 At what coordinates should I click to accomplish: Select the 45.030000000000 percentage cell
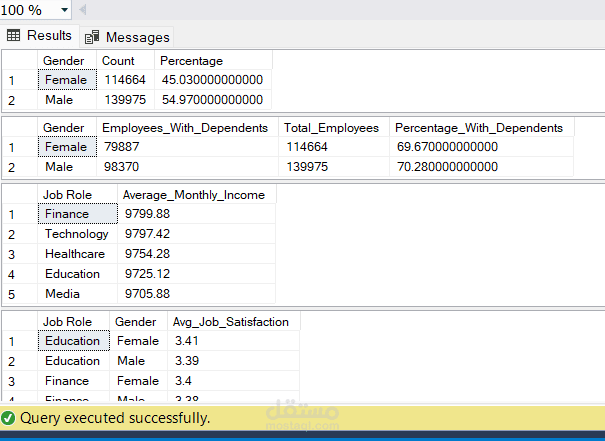[213, 80]
